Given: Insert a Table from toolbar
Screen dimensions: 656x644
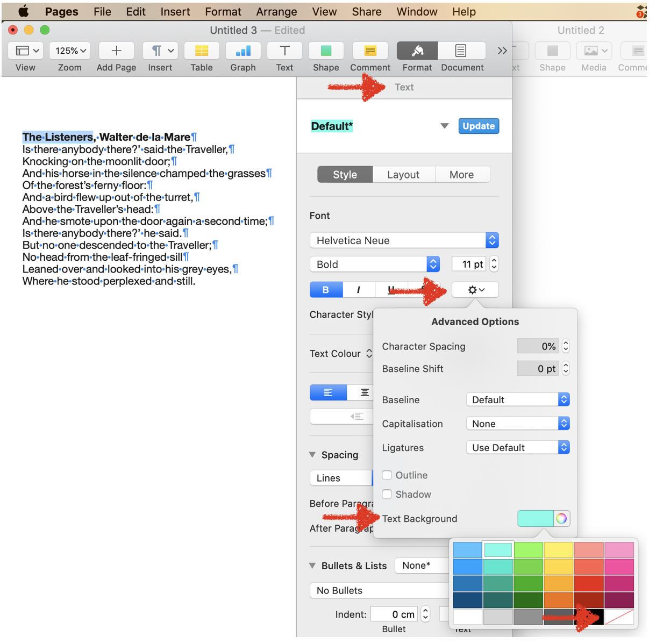Looking at the screenshot, I should 202,51.
